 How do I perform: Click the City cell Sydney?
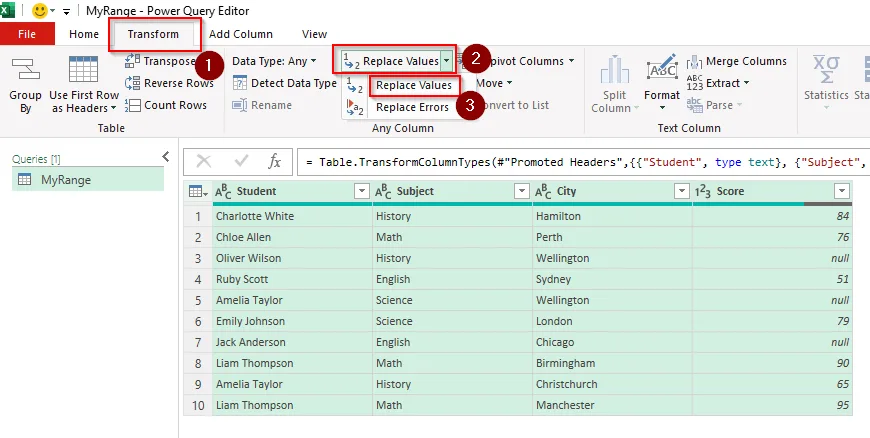pyautogui.click(x=613, y=279)
